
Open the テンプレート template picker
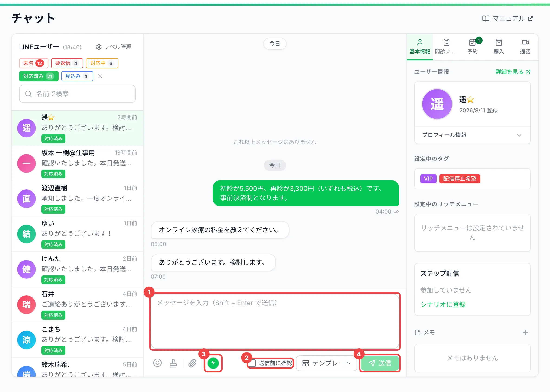[x=326, y=363]
